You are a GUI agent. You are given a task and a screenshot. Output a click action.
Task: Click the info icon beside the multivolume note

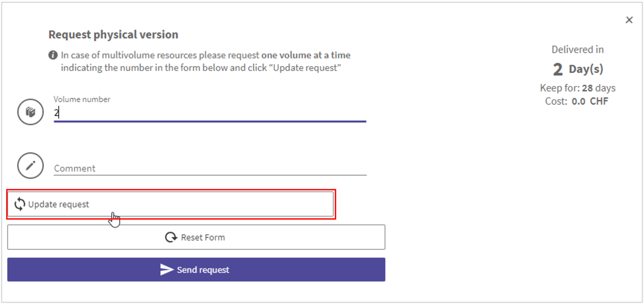click(x=53, y=55)
